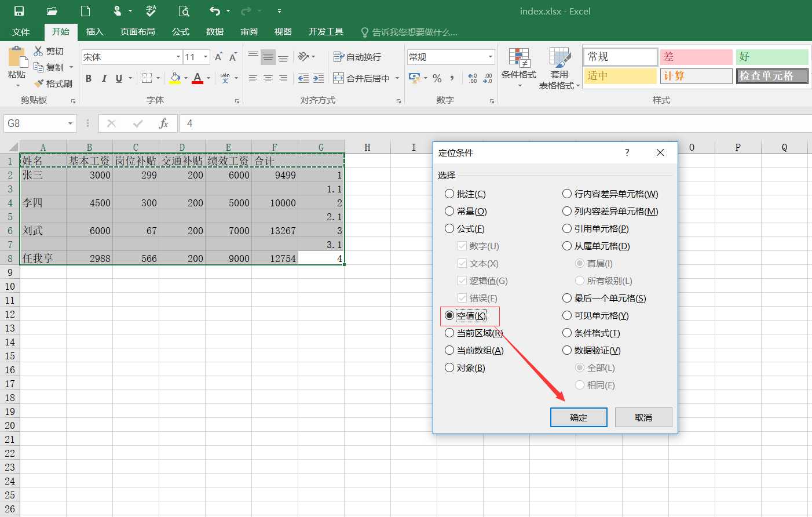Open the font color dropdown arrow
812x517 pixels.
tap(209, 78)
